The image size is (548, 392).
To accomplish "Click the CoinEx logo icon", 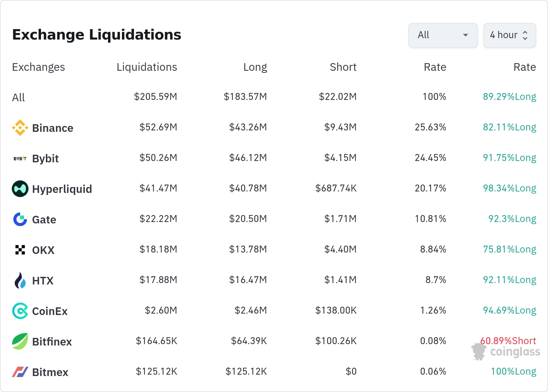I will click(x=20, y=311).
